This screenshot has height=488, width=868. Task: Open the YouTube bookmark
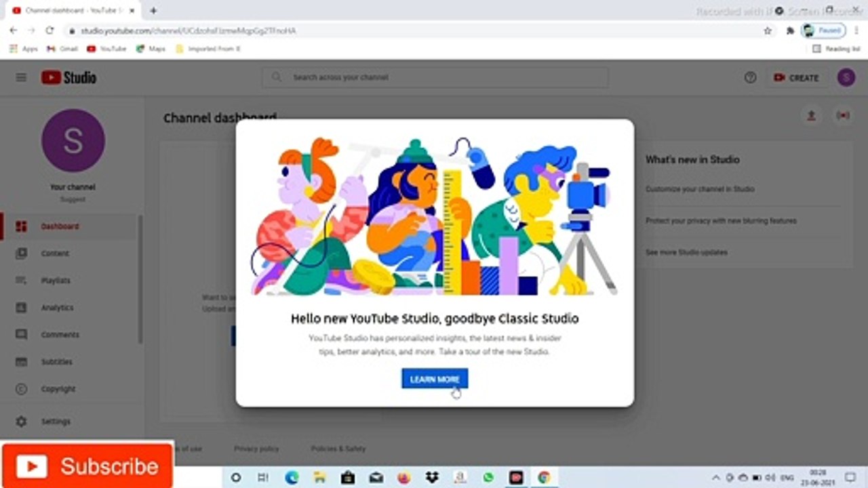pyautogui.click(x=106, y=49)
